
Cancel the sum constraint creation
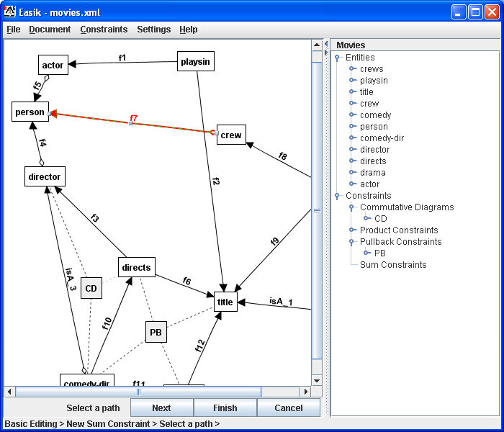[289, 408]
